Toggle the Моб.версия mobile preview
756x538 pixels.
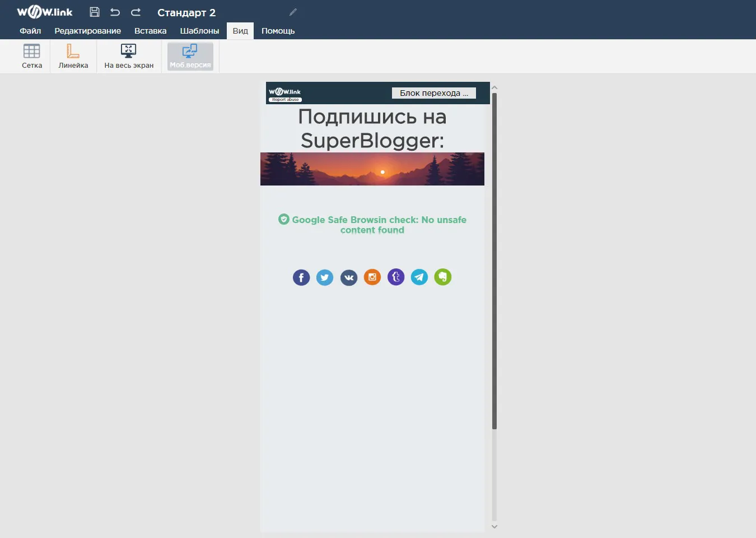click(190, 56)
